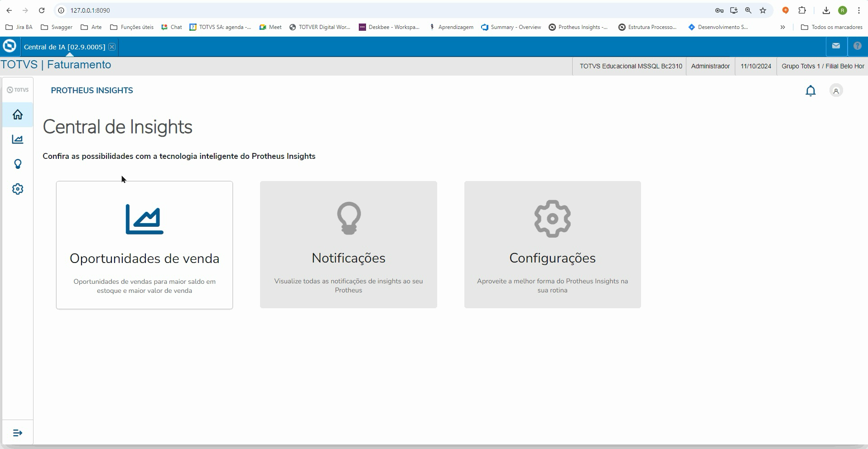
Task: Open the Chat bookmark
Action: [x=172, y=27]
